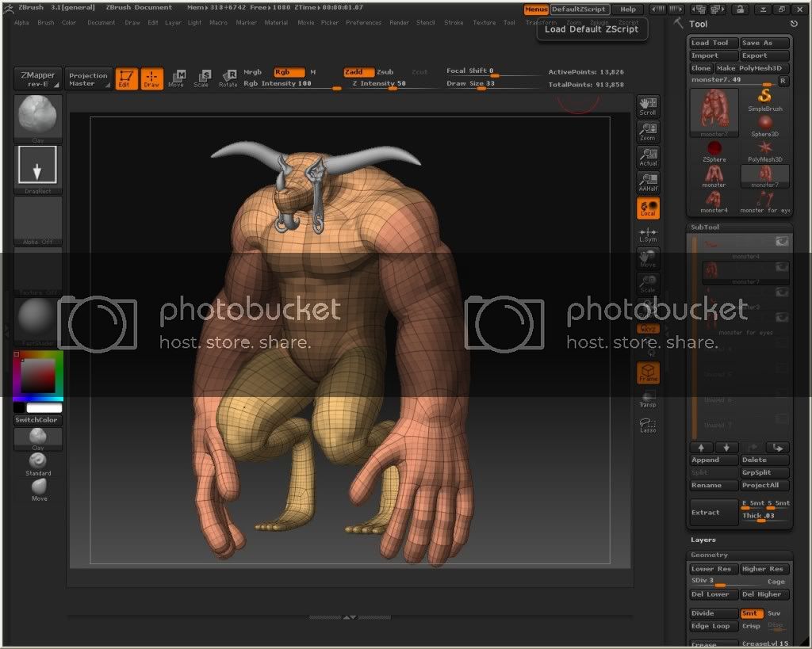812x649 pixels.
Task: Click the TotalPoints: 913,858 readout
Action: click(586, 85)
